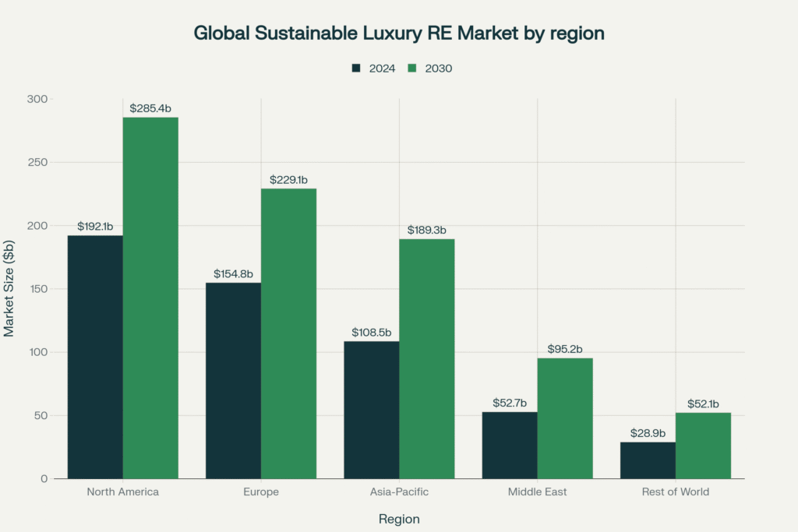Toggle the 2024 series legend label
This screenshot has height=532, width=798.
[382, 69]
